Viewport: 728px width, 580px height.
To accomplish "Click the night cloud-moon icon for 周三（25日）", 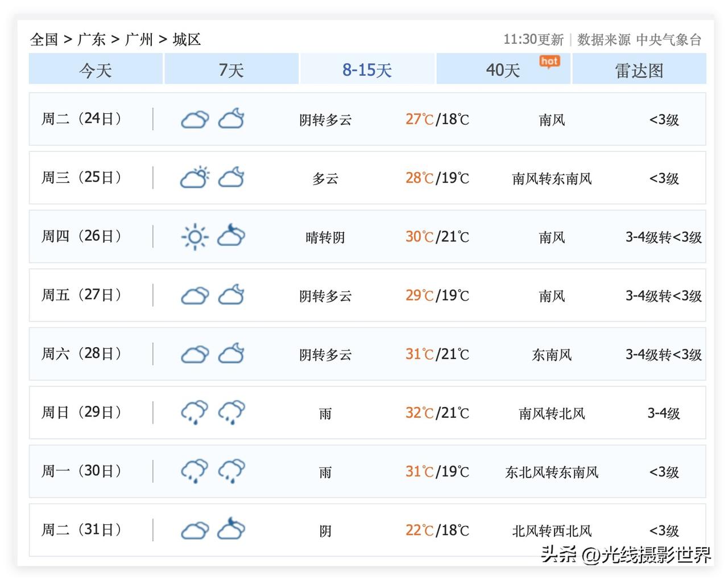I will [x=231, y=178].
